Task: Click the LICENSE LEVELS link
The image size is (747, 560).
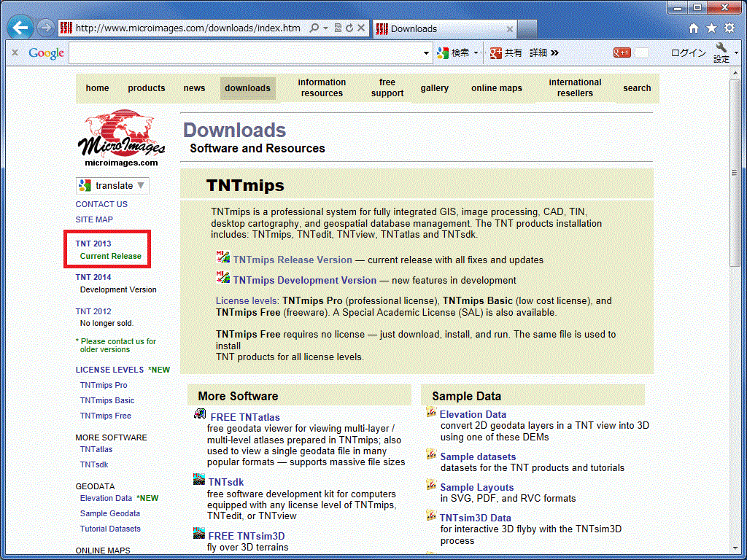Action: click(x=109, y=370)
